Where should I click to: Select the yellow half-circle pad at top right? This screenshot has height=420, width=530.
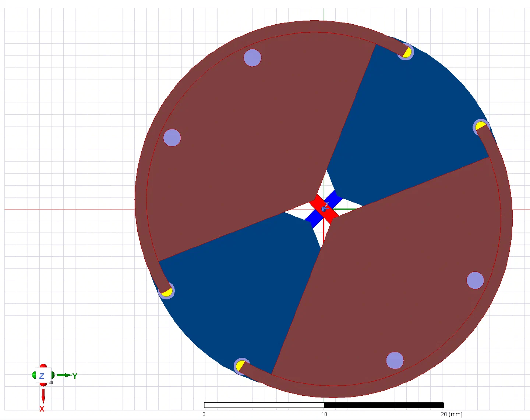click(407, 53)
